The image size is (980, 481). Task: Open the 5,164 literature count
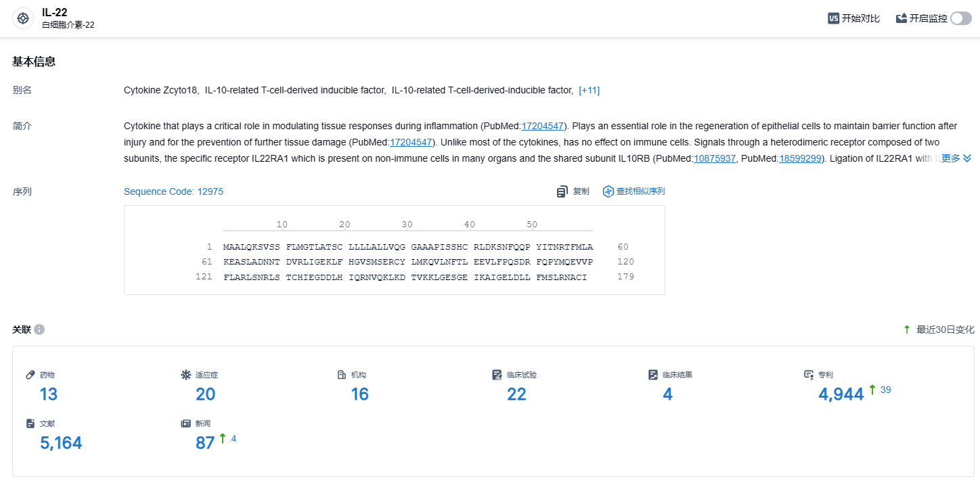pos(61,443)
